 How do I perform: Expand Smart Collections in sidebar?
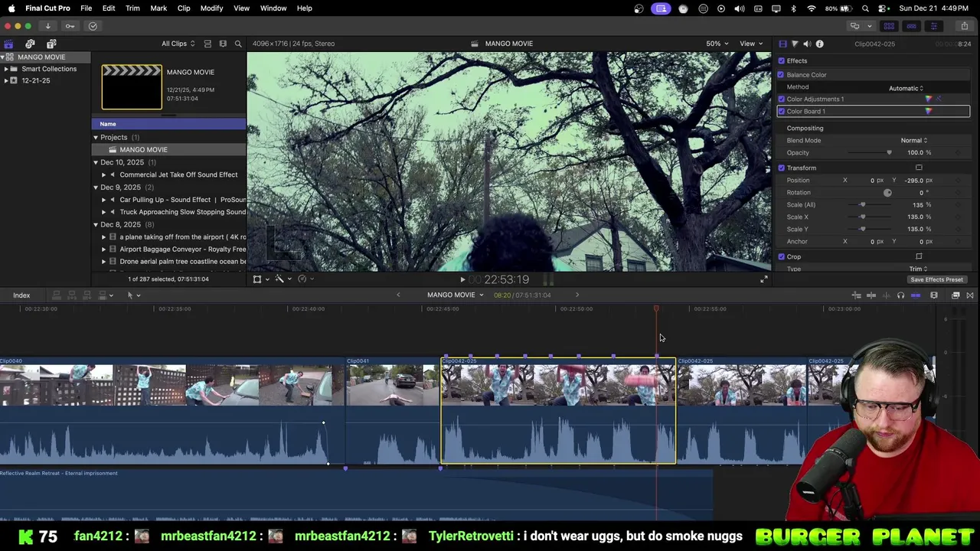click(5, 69)
